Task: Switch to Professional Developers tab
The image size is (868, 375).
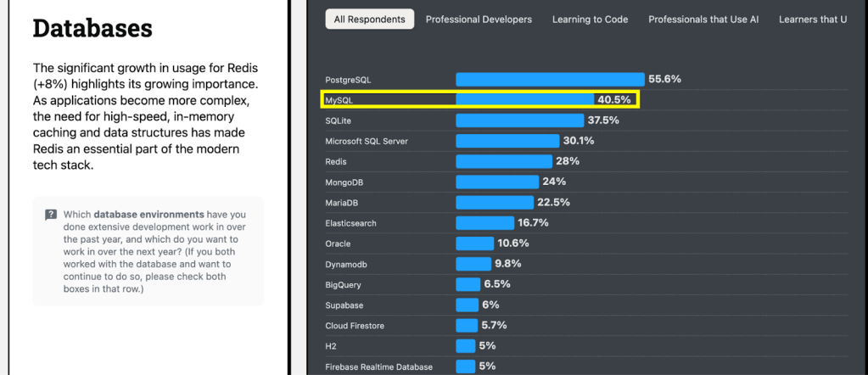Action: (479, 20)
